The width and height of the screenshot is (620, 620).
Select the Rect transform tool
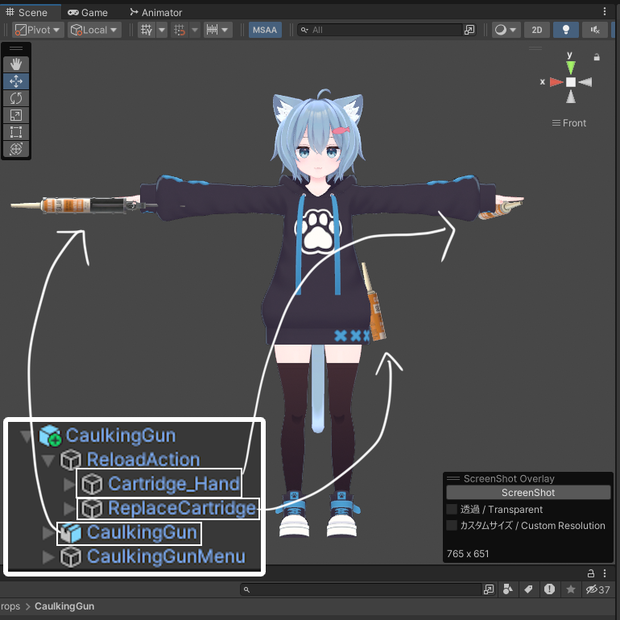click(x=16, y=132)
